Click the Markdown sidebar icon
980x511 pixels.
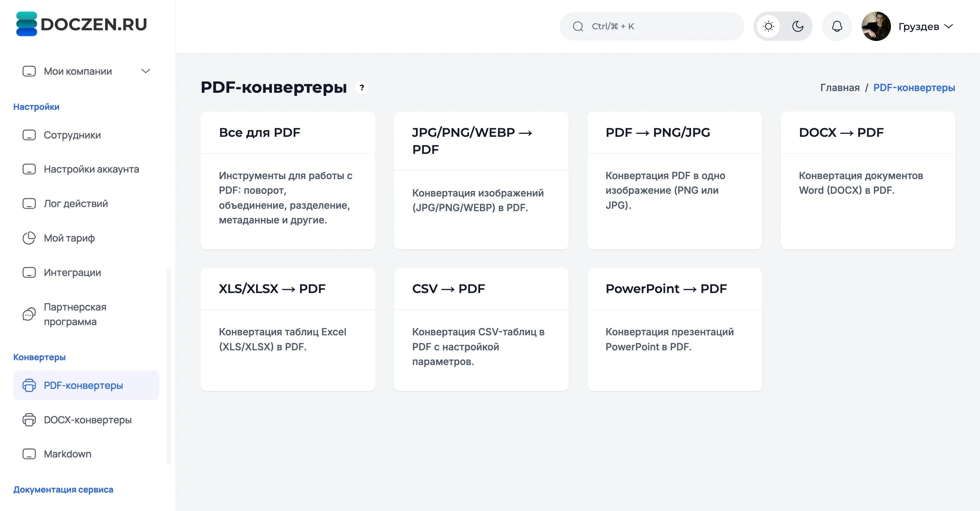[x=29, y=454]
